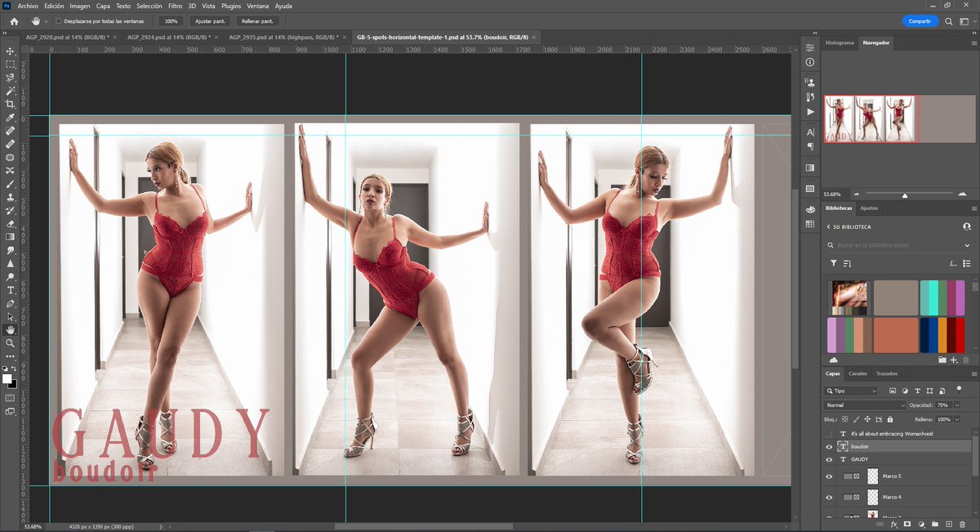Delete layer using trash icon

coord(962,524)
